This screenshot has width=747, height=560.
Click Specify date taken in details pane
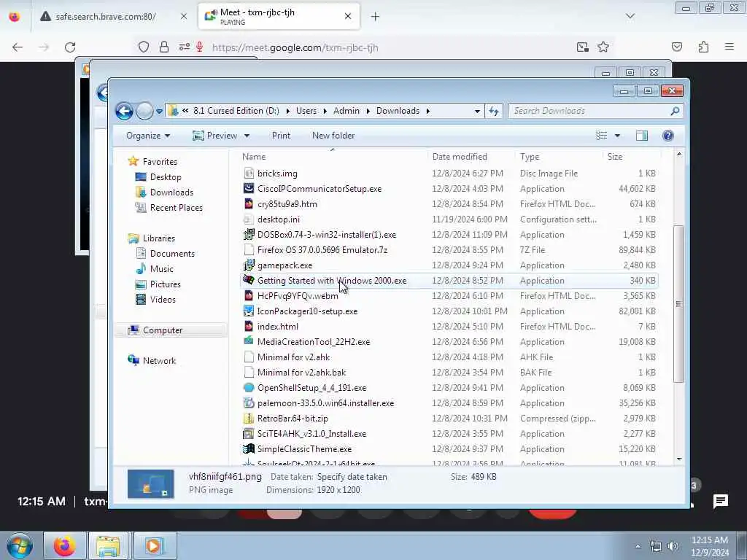352,477
